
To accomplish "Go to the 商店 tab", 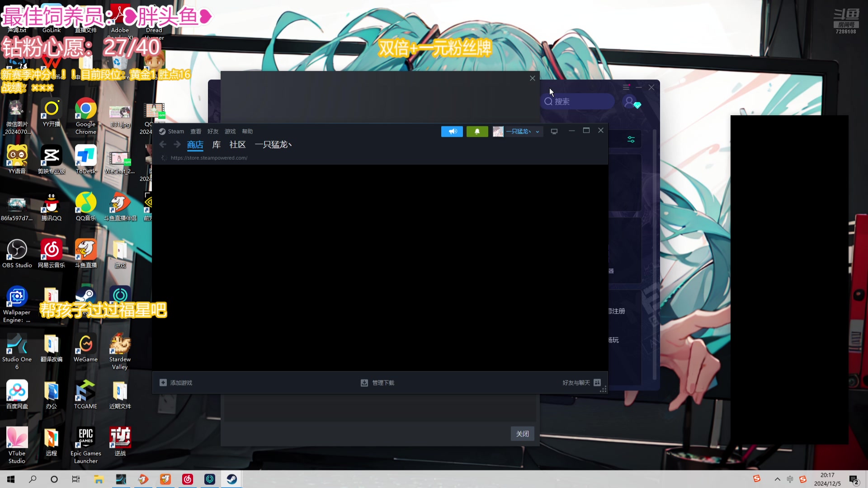I will click(x=195, y=145).
